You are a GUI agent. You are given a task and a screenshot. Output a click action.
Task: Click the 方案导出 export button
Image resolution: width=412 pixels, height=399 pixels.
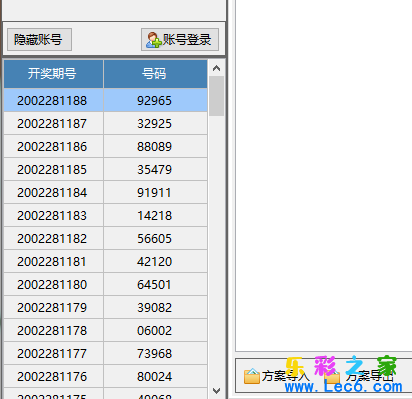(359, 376)
